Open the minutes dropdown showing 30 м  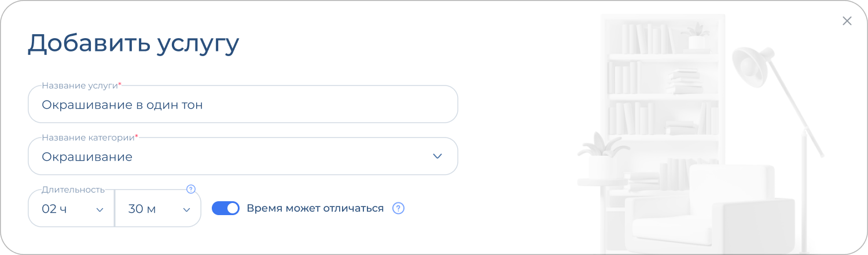coord(157,209)
